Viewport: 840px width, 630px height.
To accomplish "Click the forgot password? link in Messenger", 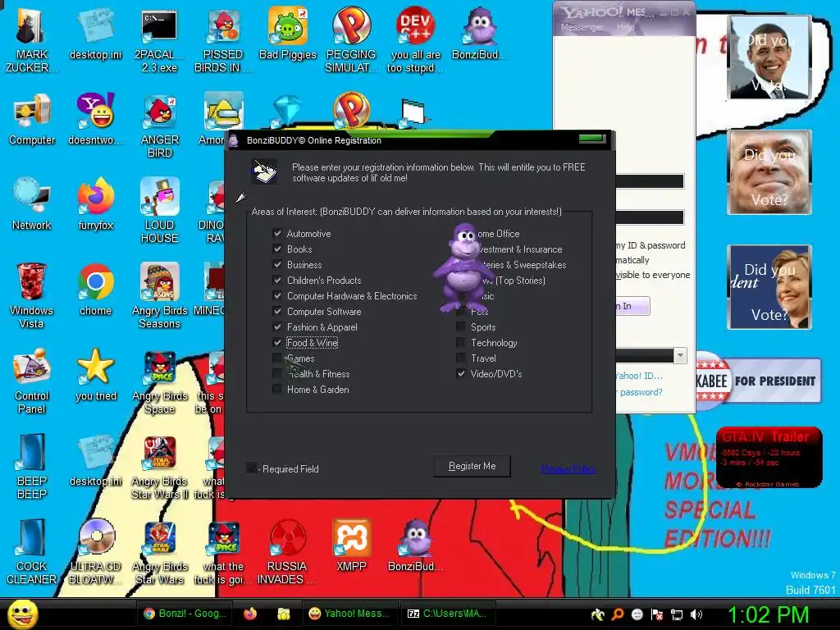I will 639,392.
